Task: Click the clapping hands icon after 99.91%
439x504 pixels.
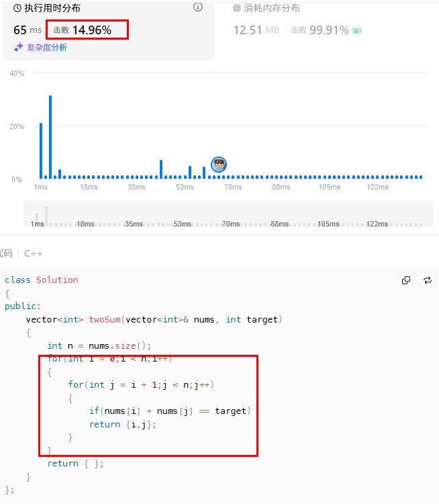Action: (356, 30)
